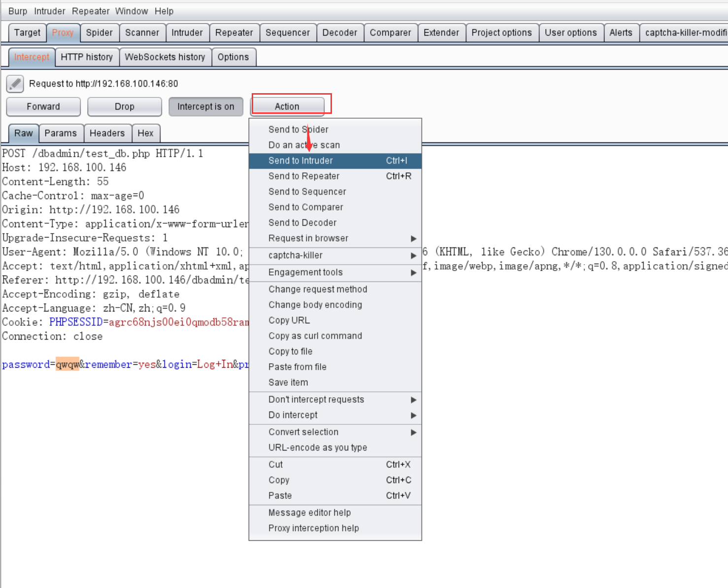
Task: Choose Copy URL in the context menu
Action: (x=335, y=320)
